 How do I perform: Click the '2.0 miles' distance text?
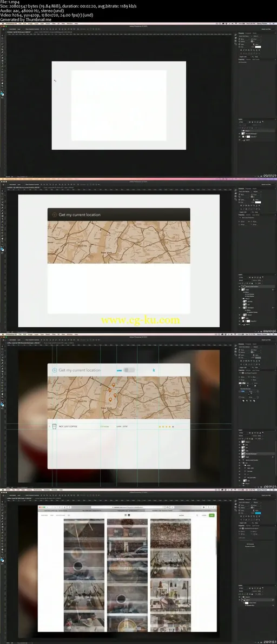click(104, 426)
